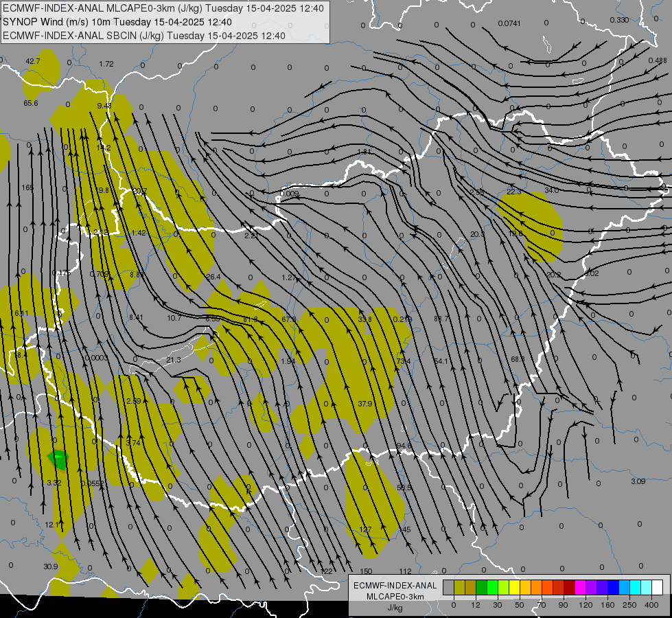Click the map value 8.41

click(x=136, y=317)
